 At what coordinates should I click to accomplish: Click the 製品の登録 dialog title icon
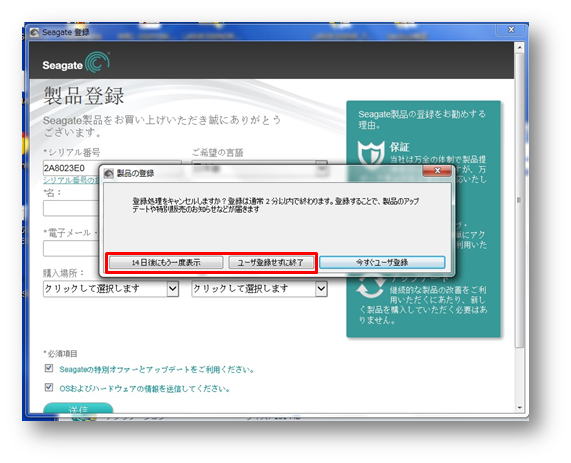(109, 173)
